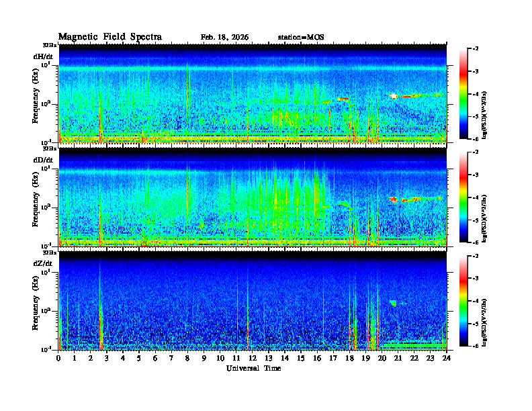
Task: Click the -4 label on dZ/dt color bar
Action: click(x=476, y=301)
